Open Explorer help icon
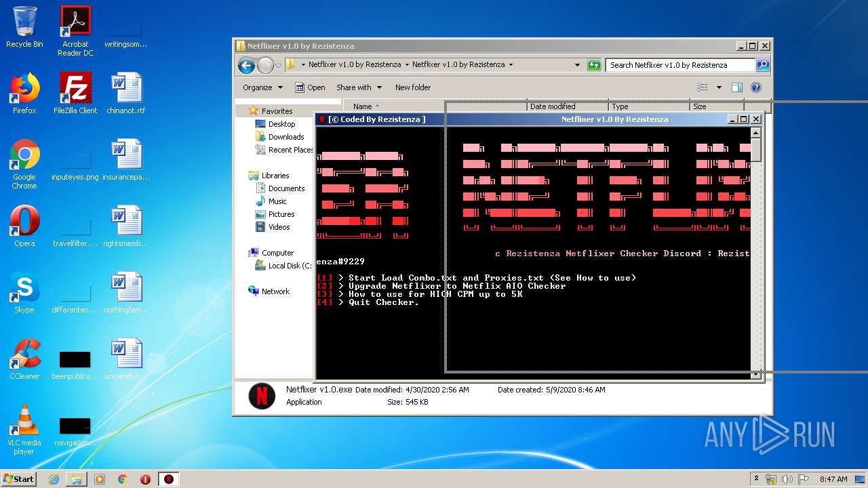Screen dimensions: 868x488 (756, 87)
